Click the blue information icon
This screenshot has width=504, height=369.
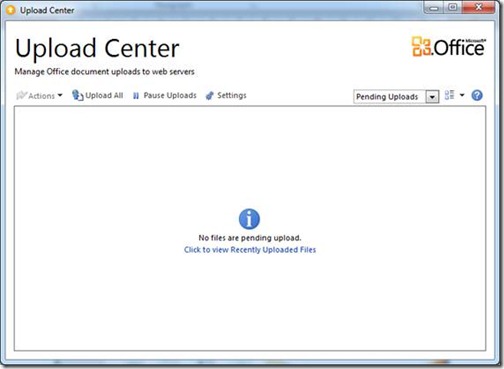pos(249,219)
